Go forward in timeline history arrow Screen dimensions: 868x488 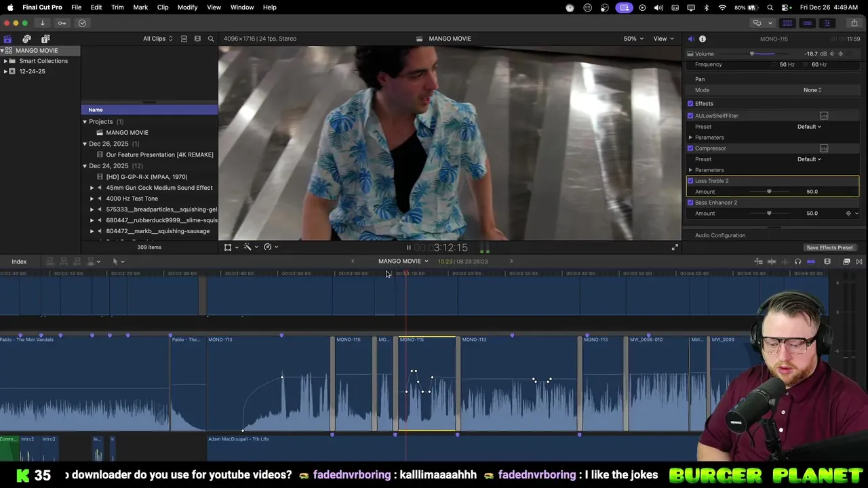pyautogui.click(x=511, y=261)
